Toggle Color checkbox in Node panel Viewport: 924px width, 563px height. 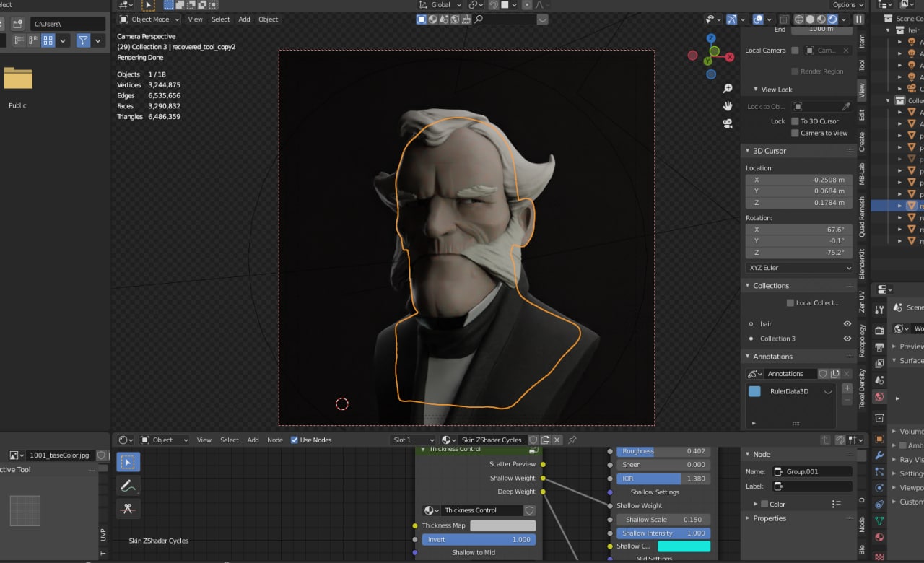tap(764, 504)
